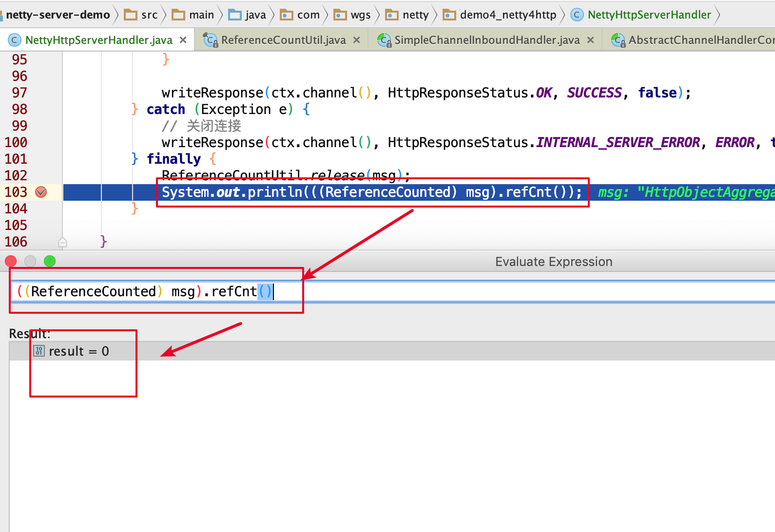Toggle the breakpoint on line 103

pyautogui.click(x=41, y=192)
